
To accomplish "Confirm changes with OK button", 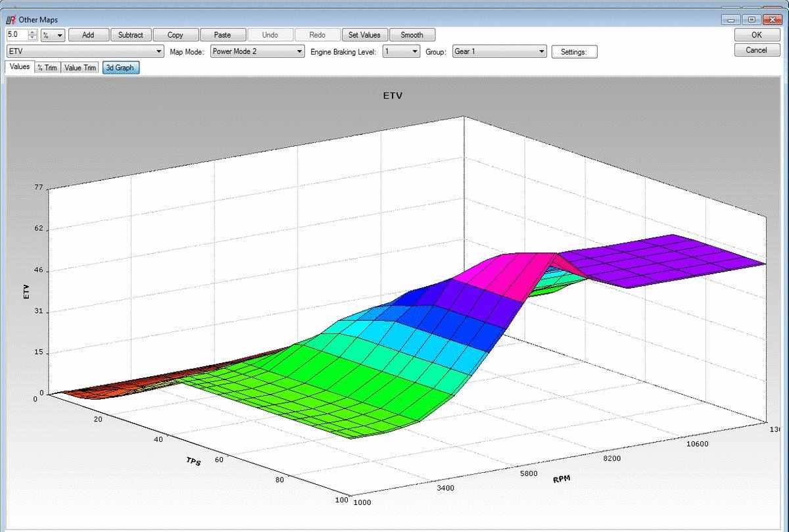I will [757, 36].
